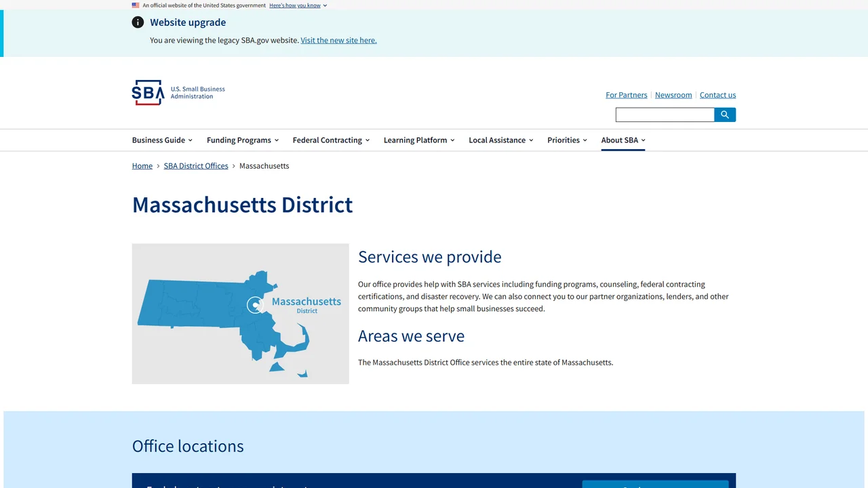Open the For Partners link
The height and width of the screenshot is (488, 868).
(x=627, y=96)
